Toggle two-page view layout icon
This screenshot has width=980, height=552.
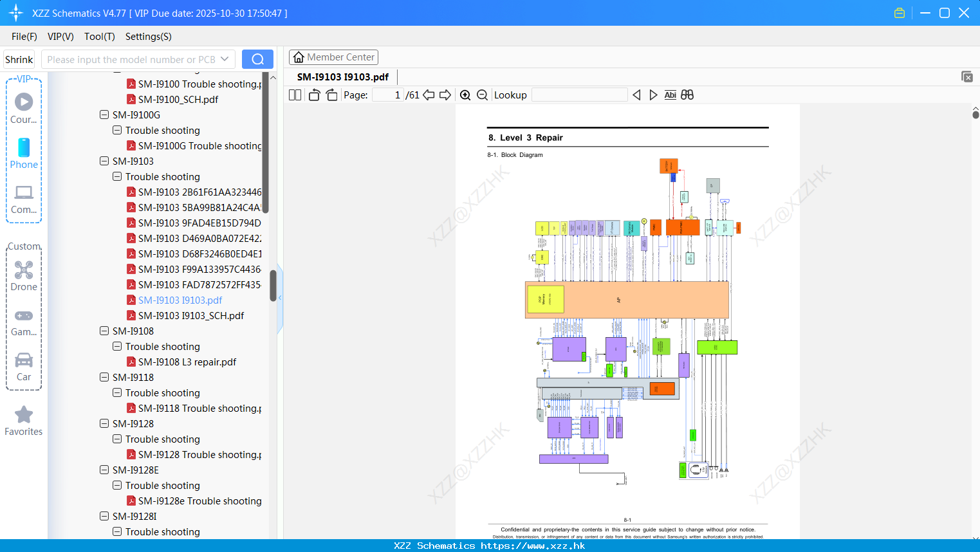click(x=295, y=95)
